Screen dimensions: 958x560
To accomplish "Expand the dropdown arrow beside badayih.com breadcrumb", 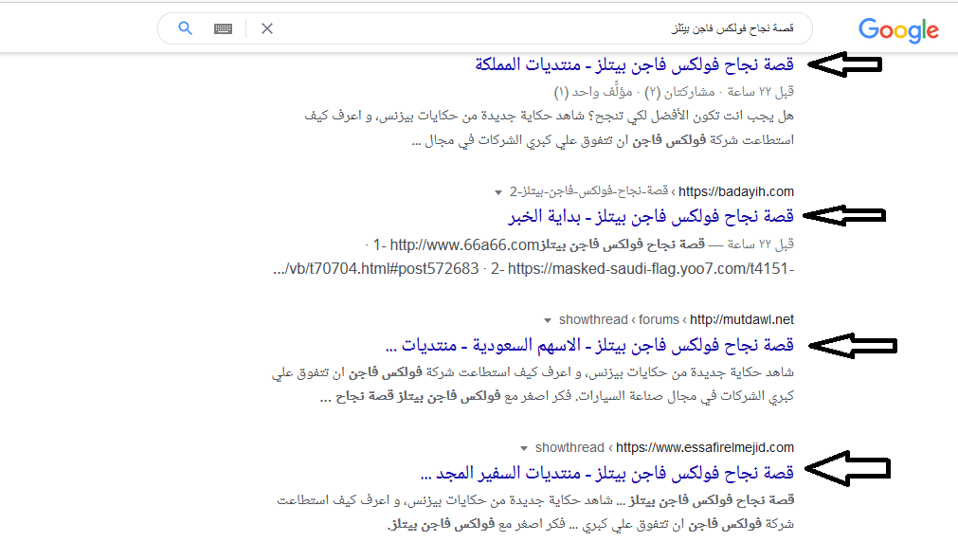I will (497, 191).
